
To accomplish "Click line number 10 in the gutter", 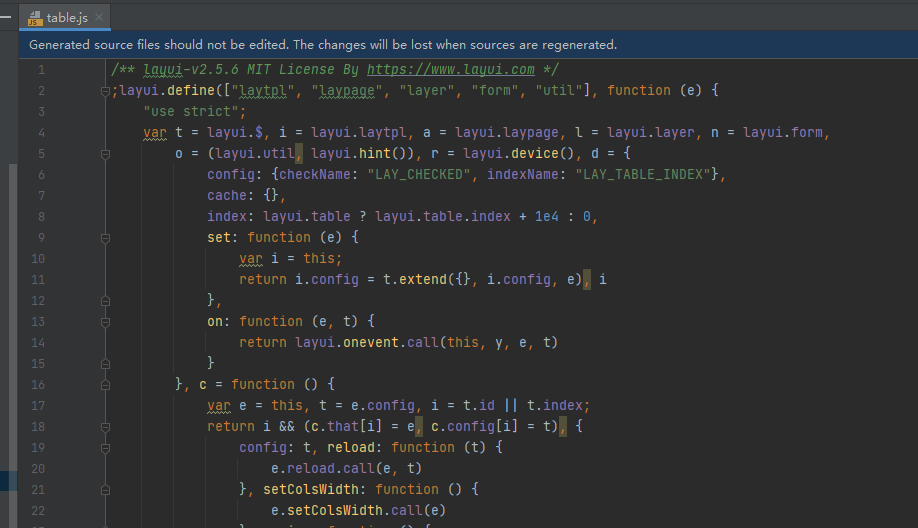I will pyautogui.click(x=38, y=259).
